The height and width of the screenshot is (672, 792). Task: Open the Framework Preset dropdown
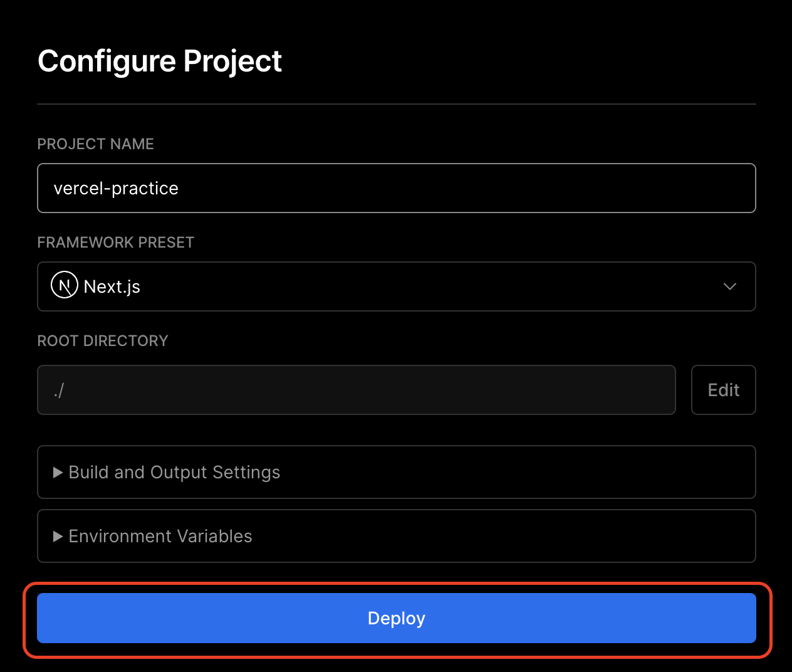(396, 286)
